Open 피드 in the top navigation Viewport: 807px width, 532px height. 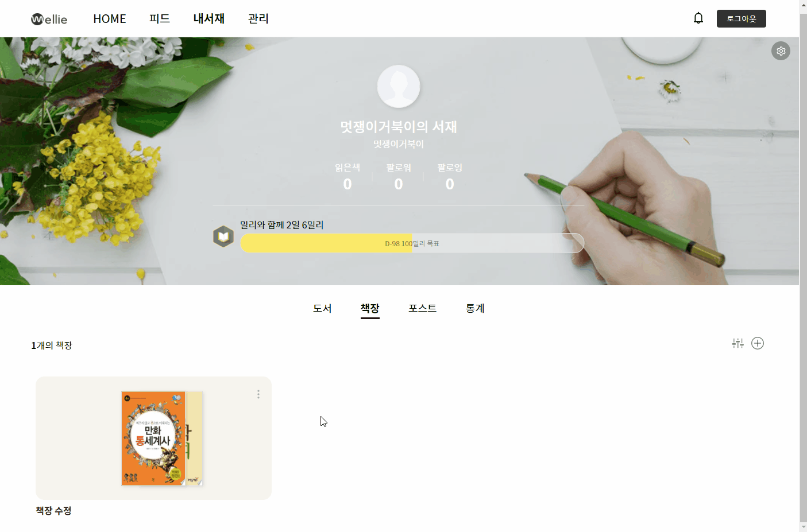click(160, 19)
